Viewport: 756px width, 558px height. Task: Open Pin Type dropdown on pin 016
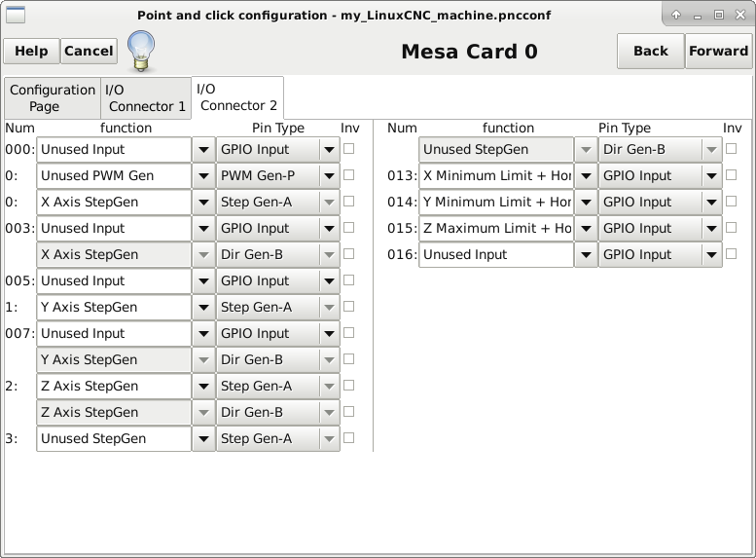tap(711, 254)
